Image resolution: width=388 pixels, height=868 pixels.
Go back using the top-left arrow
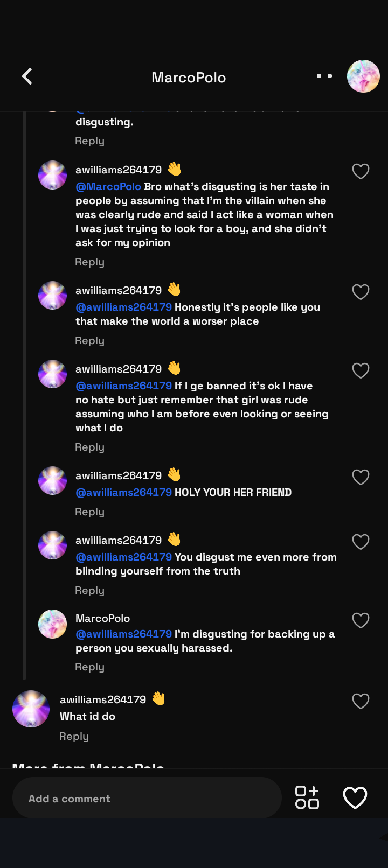(x=27, y=76)
